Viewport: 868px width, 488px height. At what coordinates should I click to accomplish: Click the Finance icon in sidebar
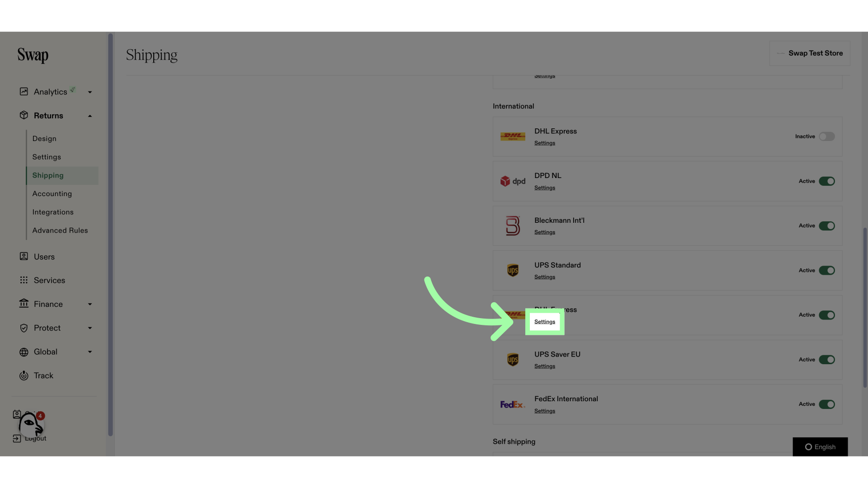23,304
